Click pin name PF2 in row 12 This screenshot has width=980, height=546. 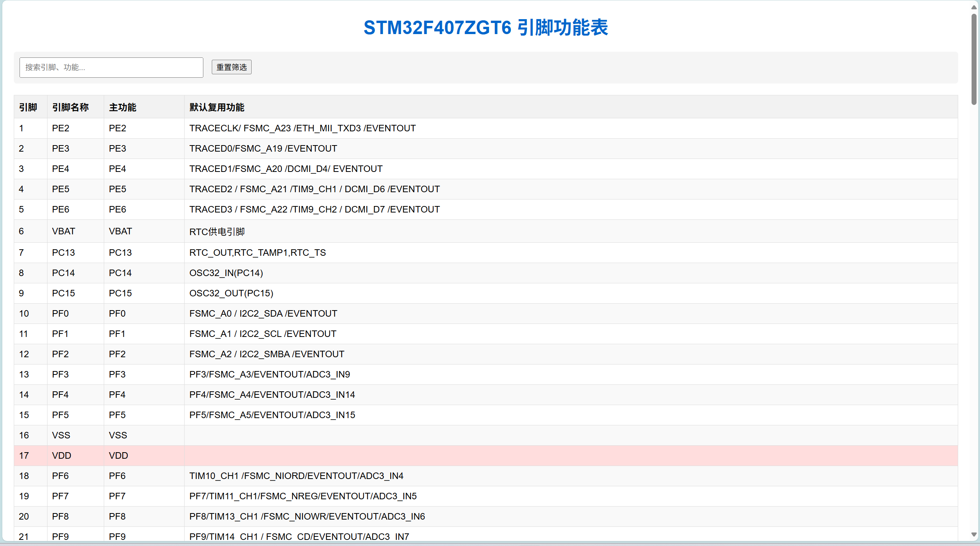tap(75, 354)
